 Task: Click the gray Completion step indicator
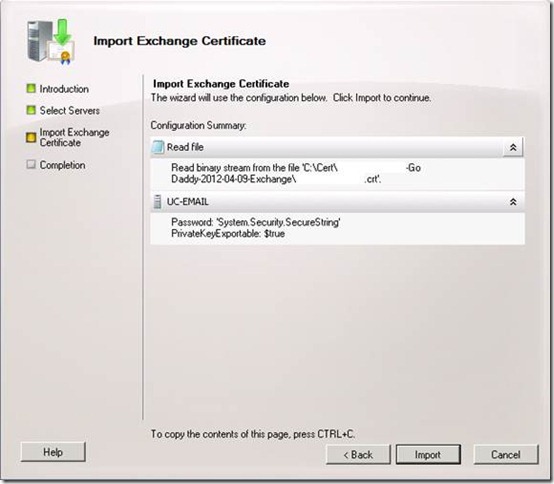pyautogui.click(x=31, y=164)
